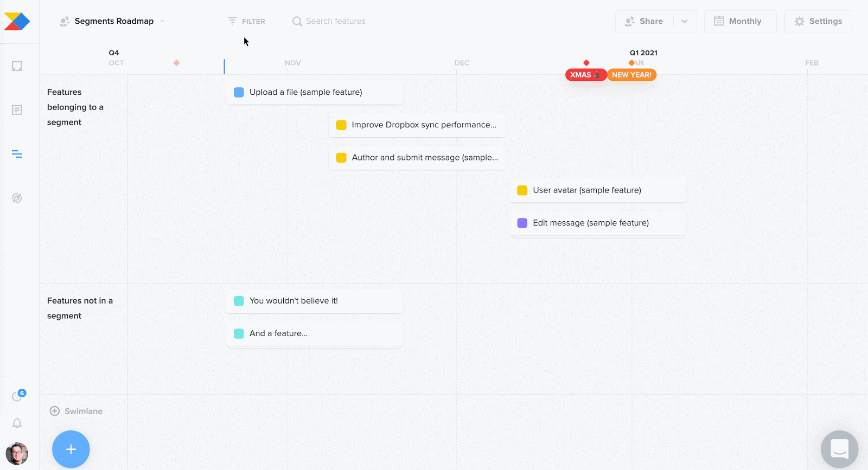Expand the Share options arrow

[x=685, y=21]
